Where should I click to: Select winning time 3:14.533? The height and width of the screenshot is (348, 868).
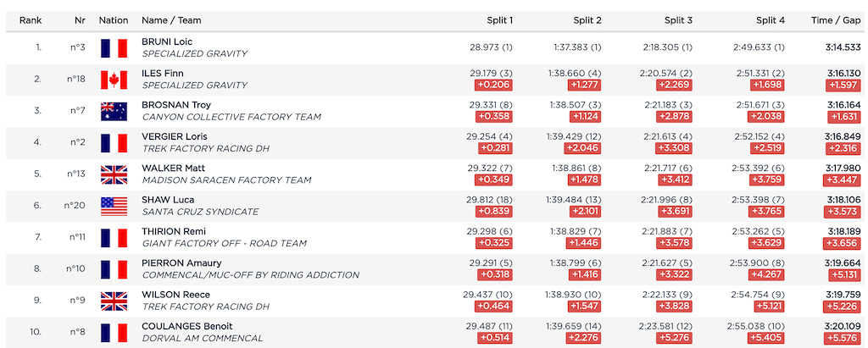844,47
